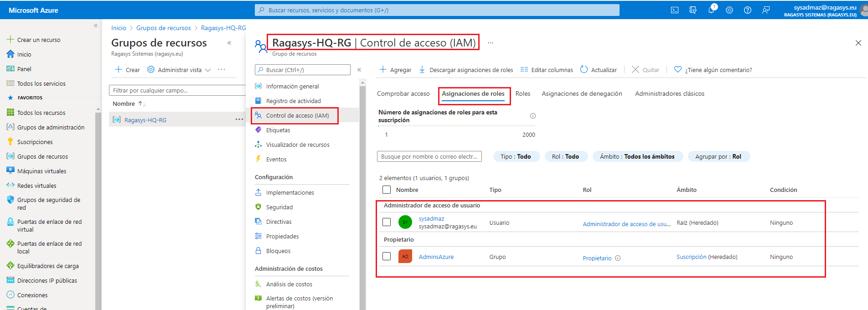Click the info icon next to Propietario role
Image resolution: width=868 pixels, height=310 pixels.
click(618, 258)
